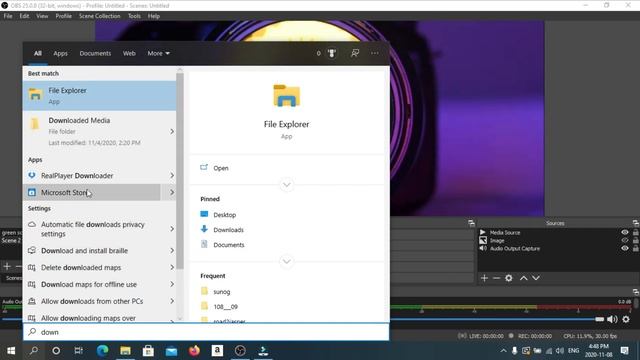This screenshot has height=360, width=640.
Task: Open Task View on taskbar
Action: [x=78, y=351]
